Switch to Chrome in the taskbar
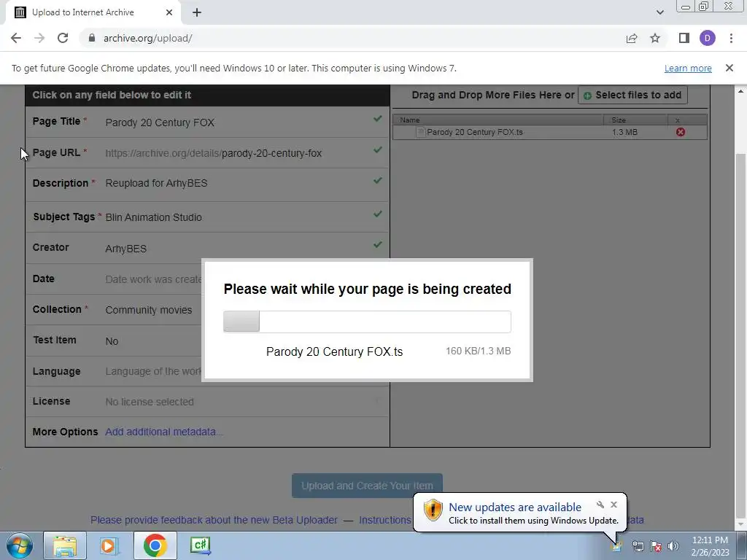The image size is (747, 560). click(x=155, y=545)
